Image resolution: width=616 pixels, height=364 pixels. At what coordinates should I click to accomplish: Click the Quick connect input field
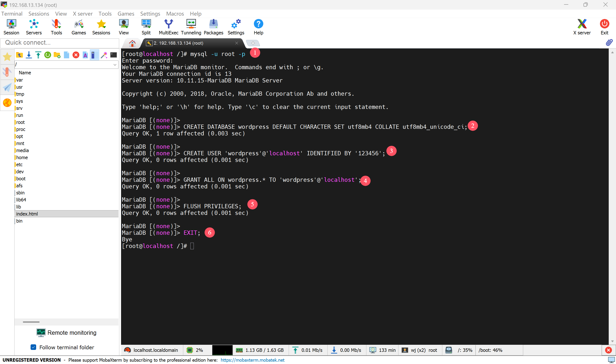pos(60,43)
